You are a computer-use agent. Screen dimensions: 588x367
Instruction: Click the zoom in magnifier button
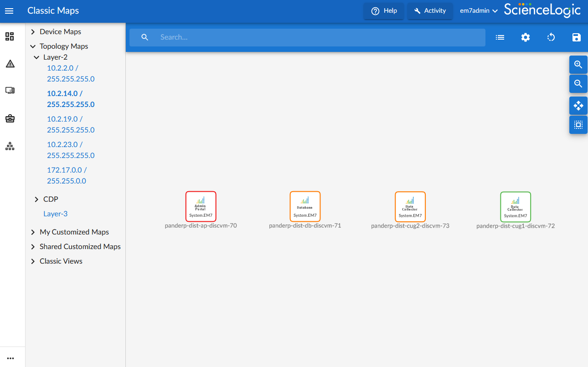pos(578,65)
